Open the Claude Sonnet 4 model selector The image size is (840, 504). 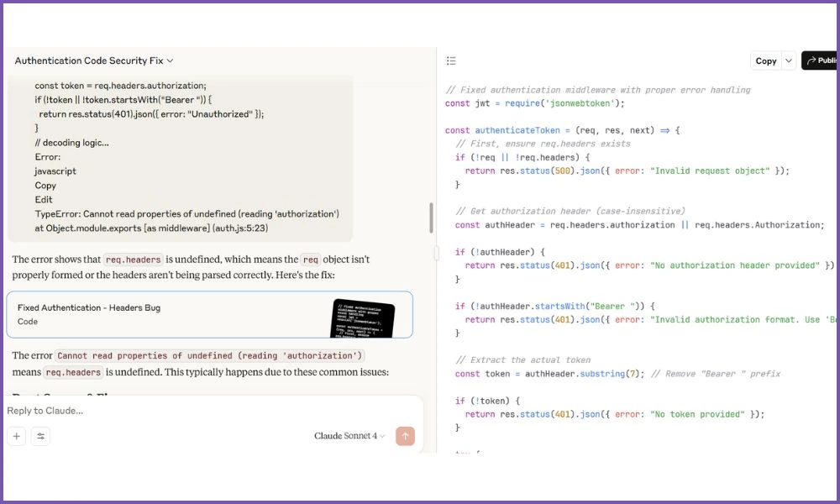click(x=349, y=436)
